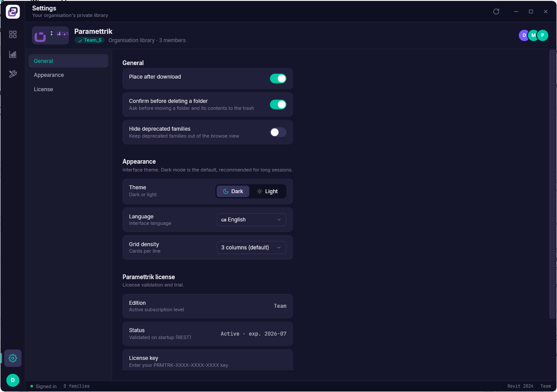
Task: Switch to the Light theme
Action: coord(267,191)
